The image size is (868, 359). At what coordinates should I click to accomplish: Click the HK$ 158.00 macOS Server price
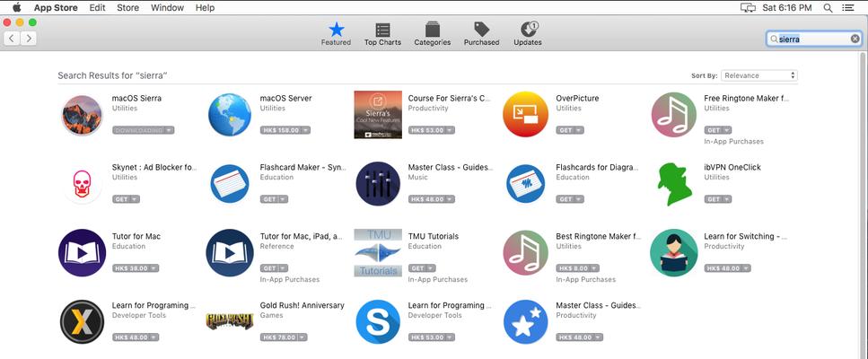(x=285, y=130)
